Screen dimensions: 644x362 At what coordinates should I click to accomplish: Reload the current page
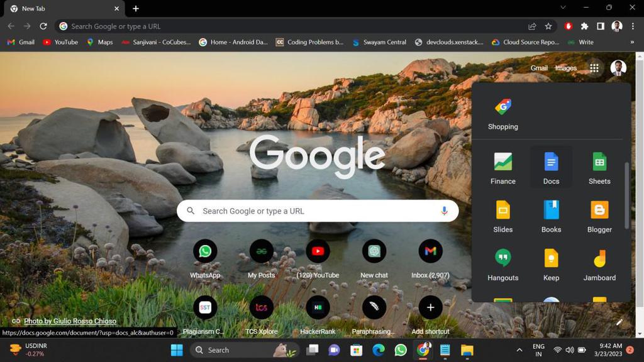(43, 26)
